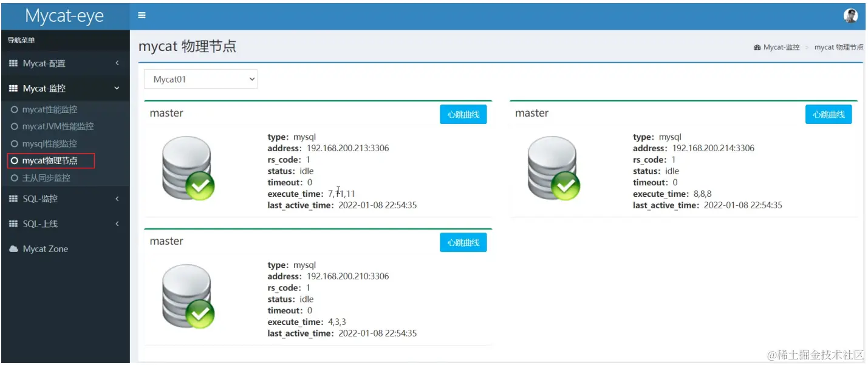Click the 导航菜单 sidebar header
This screenshot has height=365, width=868.
(21, 40)
